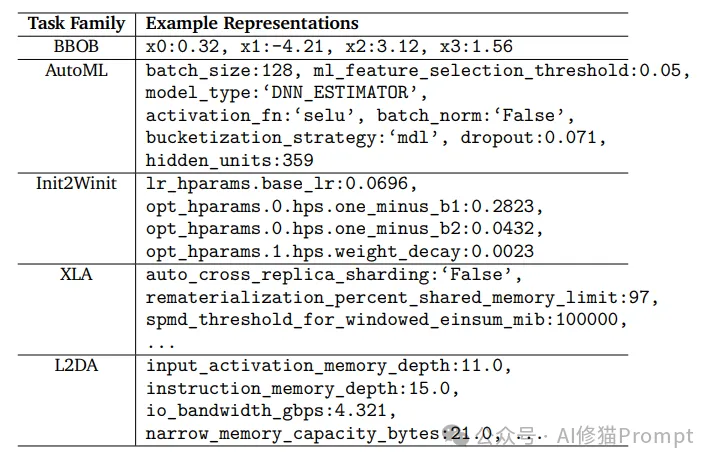The image size is (716, 465).
Task: Click the 'batch_size:128' text in AutoML row
Action: coord(219,70)
